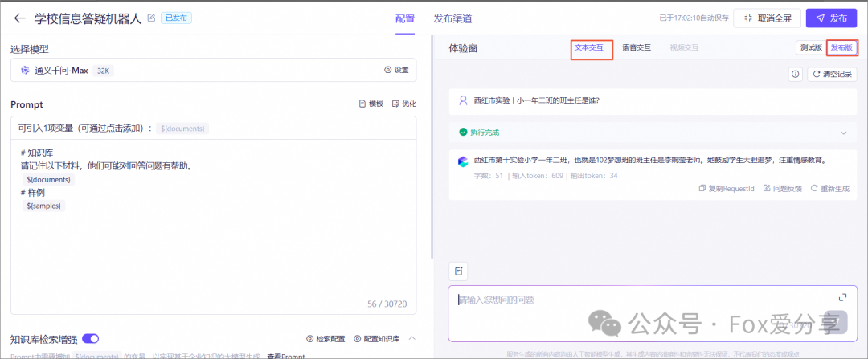Open the Prompt 模板 templates

click(371, 104)
